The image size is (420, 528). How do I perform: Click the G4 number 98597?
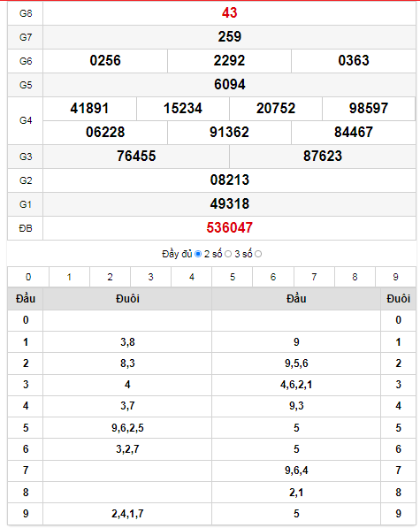(369, 109)
